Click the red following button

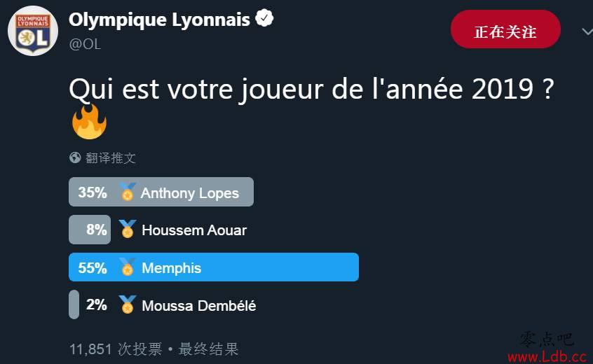pyautogui.click(x=505, y=29)
